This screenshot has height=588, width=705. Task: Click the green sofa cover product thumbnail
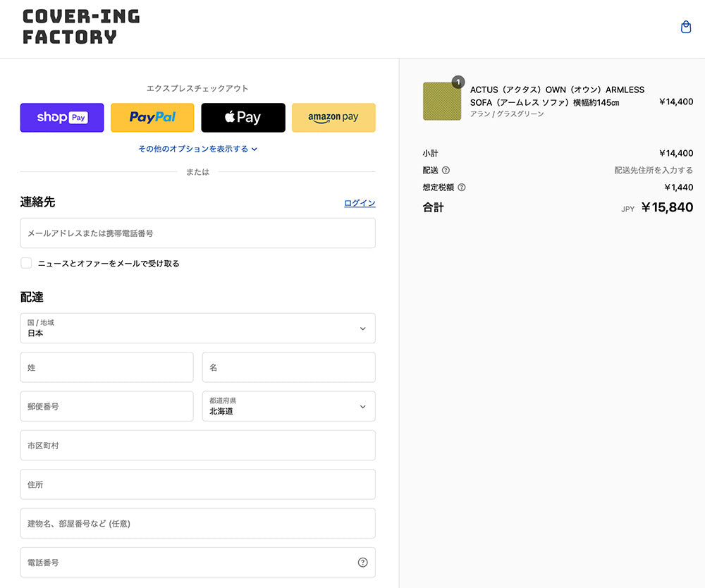pyautogui.click(x=442, y=102)
